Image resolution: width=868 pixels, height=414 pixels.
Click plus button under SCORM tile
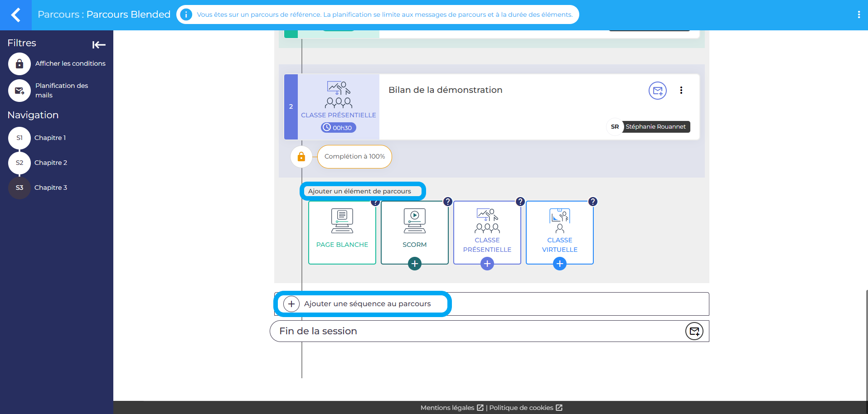[x=414, y=264]
